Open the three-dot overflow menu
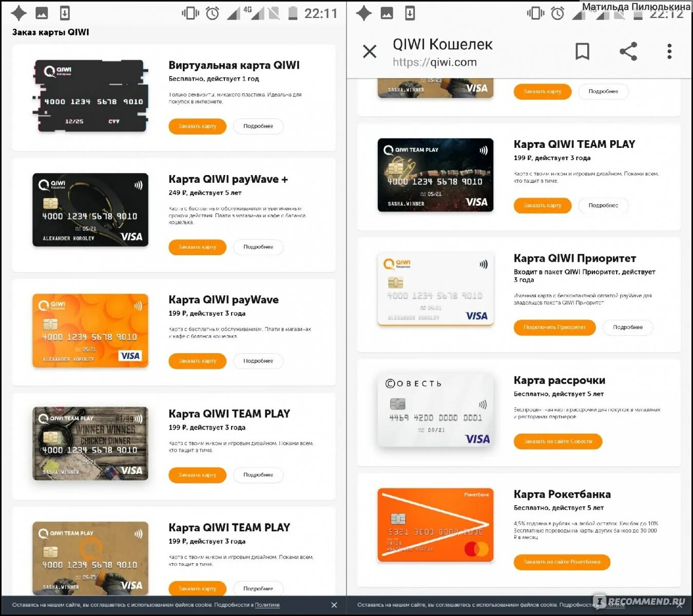 click(x=669, y=51)
